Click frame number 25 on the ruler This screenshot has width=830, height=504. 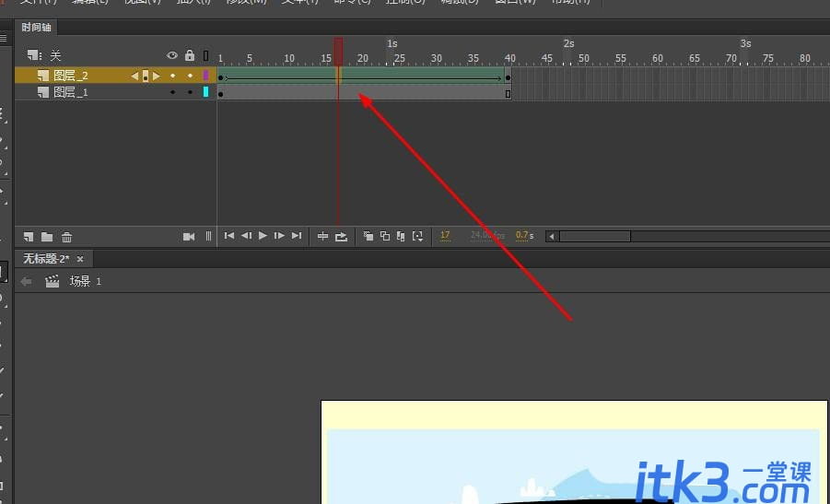click(x=400, y=58)
